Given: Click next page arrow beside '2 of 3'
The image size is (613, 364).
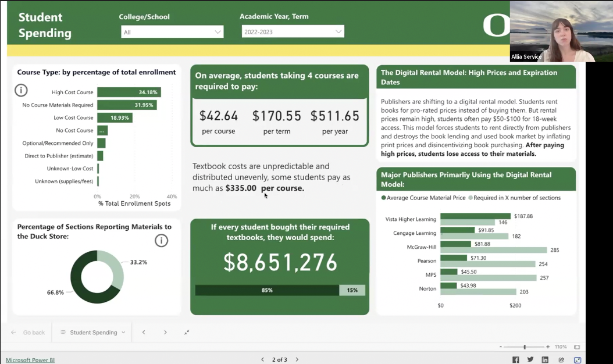Looking at the screenshot, I should coord(297,359).
